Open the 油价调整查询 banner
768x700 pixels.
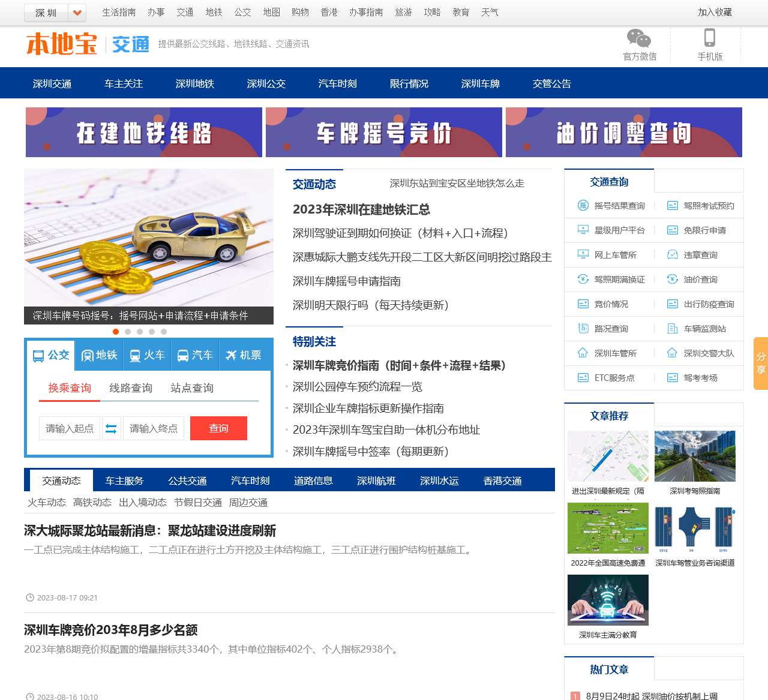point(624,133)
